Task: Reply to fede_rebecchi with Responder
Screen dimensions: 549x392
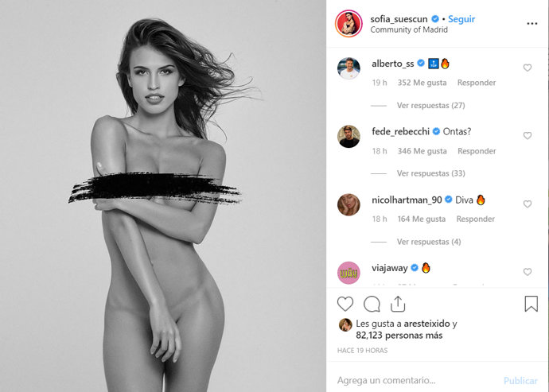Action: tap(477, 151)
